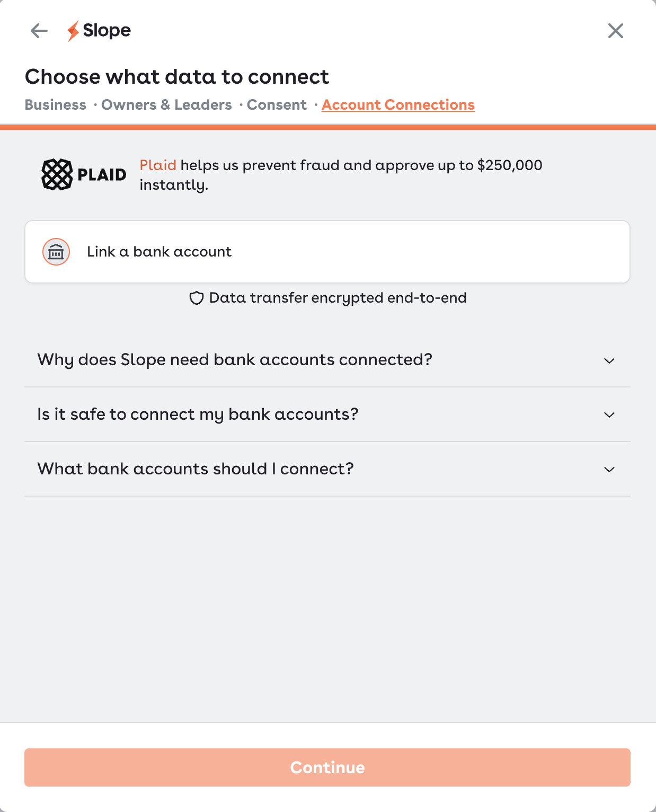Image resolution: width=656 pixels, height=812 pixels.
Task: Click the orange Plaid link text
Action: [x=158, y=165]
